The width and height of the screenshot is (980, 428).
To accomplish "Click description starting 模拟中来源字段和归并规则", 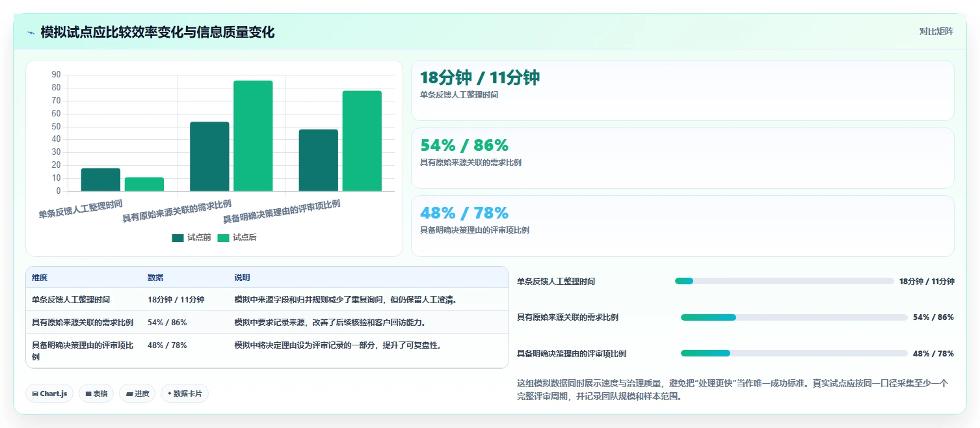I will point(345,300).
